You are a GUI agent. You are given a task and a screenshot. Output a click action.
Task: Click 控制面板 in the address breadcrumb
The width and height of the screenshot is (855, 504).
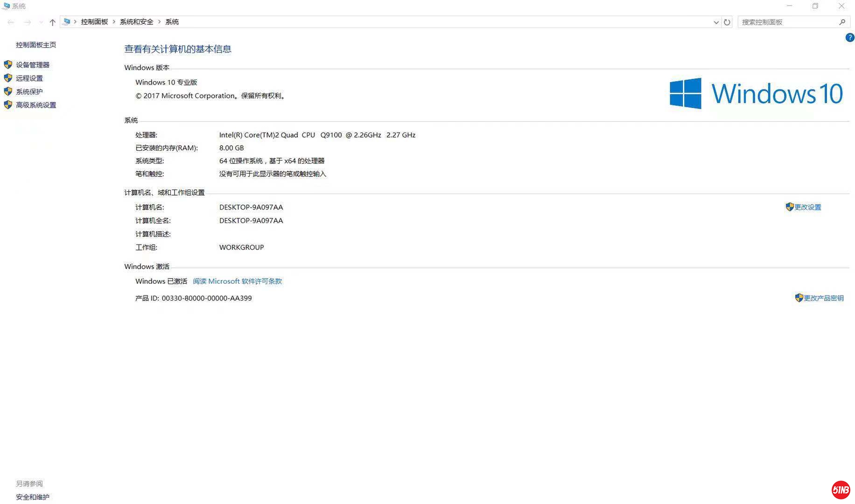pos(94,22)
